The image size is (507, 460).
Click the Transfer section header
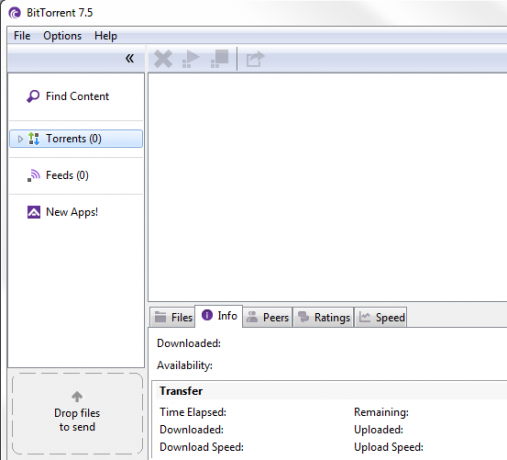(181, 391)
